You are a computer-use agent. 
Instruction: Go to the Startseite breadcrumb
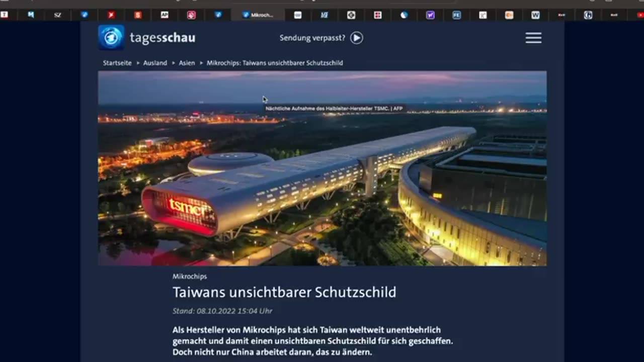(117, 63)
